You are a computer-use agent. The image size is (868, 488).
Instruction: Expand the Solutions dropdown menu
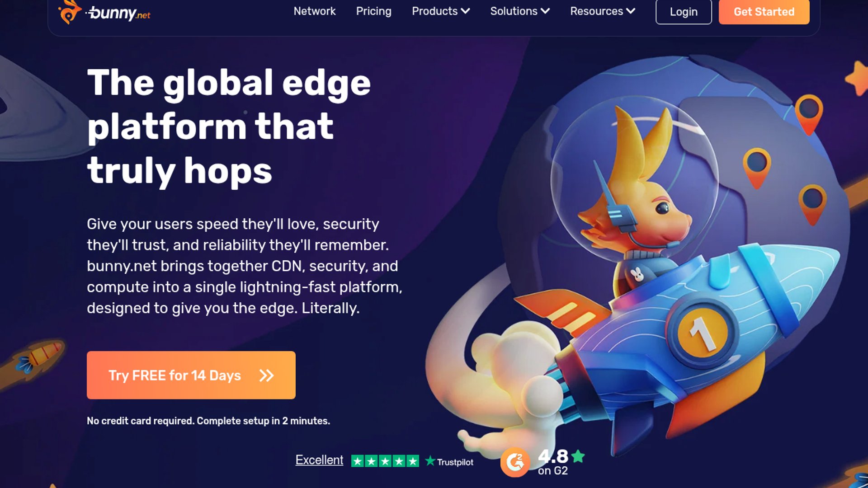520,11
